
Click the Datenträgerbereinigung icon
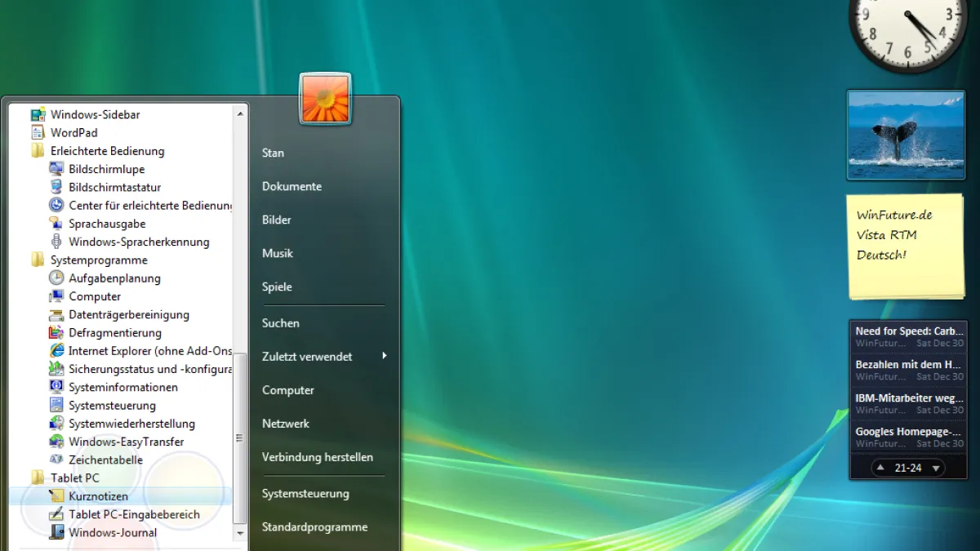pos(56,314)
